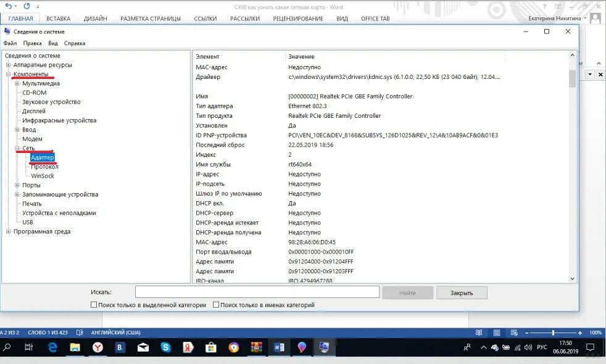This screenshot has height=364, width=606.
Task: Click the Искать search input field
Action: [257, 292]
